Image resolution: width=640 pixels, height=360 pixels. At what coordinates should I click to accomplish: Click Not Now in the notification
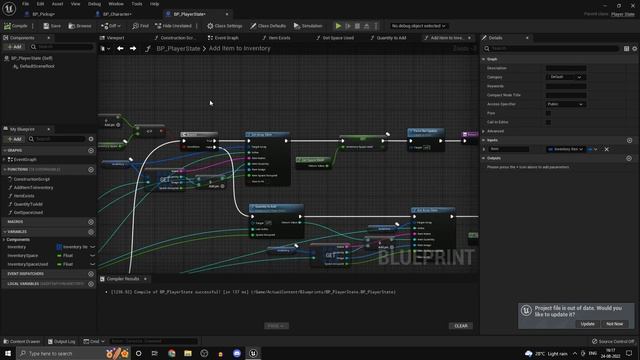(x=614, y=324)
